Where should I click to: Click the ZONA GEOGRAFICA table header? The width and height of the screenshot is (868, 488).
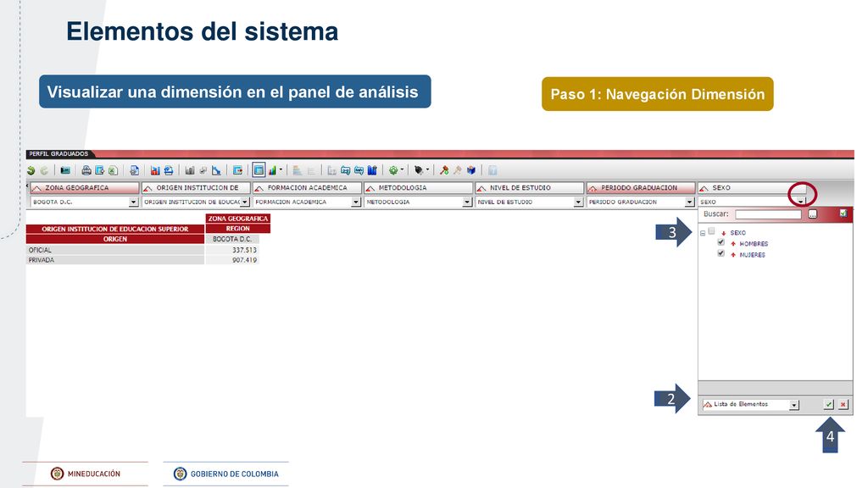pos(238,219)
